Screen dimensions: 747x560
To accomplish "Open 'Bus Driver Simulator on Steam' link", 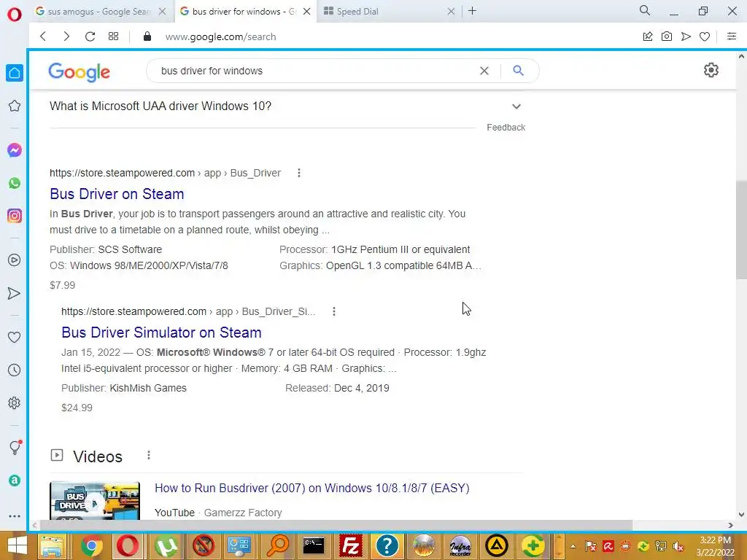I will [x=161, y=332].
